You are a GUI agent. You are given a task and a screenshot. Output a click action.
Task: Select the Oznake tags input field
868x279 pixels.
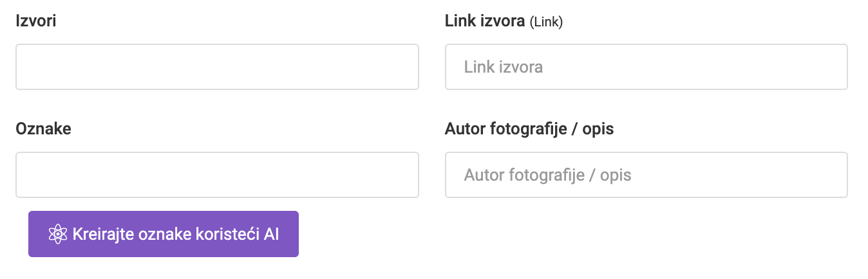[217, 175]
